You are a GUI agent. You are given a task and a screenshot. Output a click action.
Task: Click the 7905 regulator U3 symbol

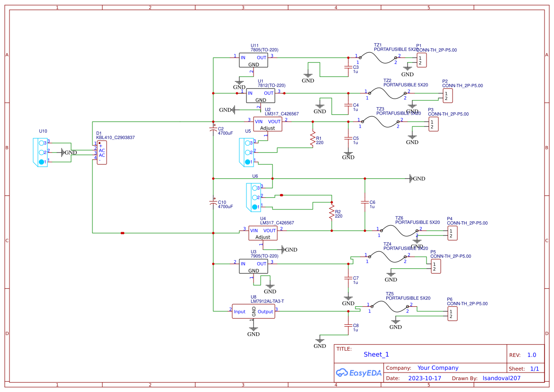(x=253, y=266)
